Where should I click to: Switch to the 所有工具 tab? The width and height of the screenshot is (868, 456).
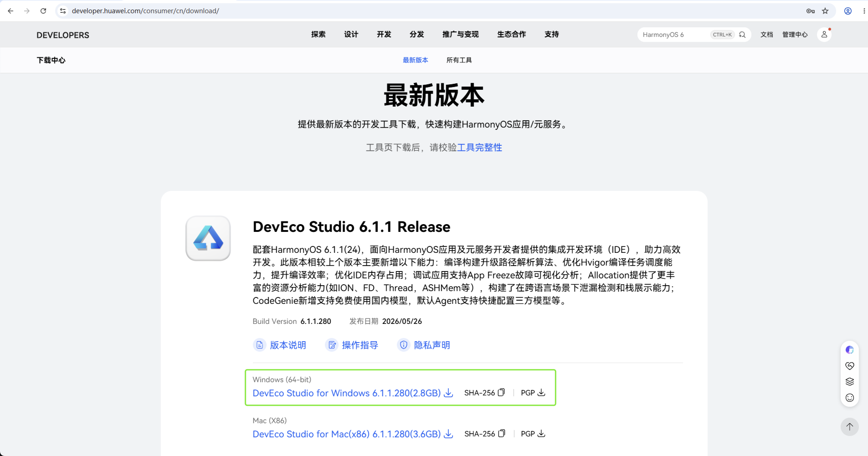(x=459, y=60)
